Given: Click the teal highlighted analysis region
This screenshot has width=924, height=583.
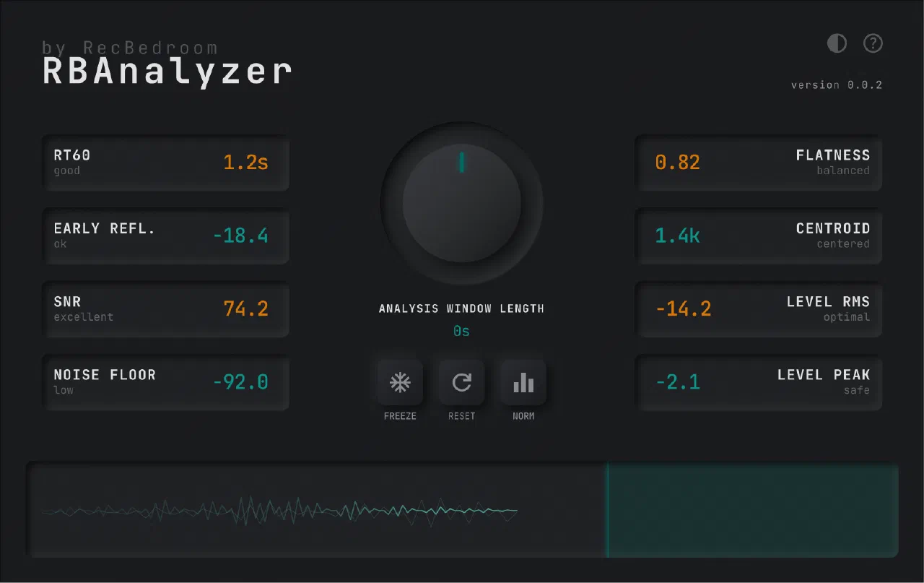Looking at the screenshot, I should click(753, 511).
